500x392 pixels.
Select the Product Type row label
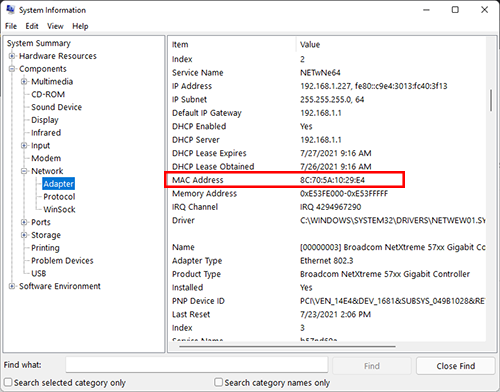196,274
